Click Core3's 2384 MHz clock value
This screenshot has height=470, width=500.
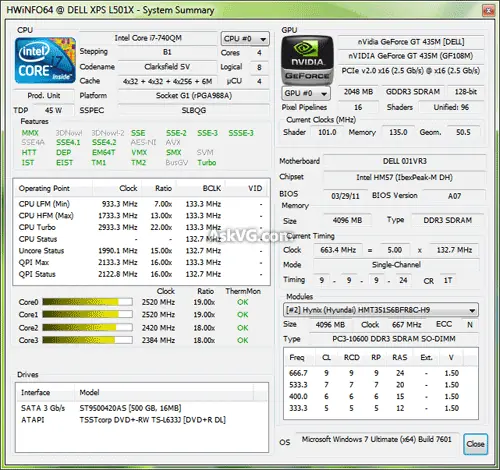[x=158, y=340]
